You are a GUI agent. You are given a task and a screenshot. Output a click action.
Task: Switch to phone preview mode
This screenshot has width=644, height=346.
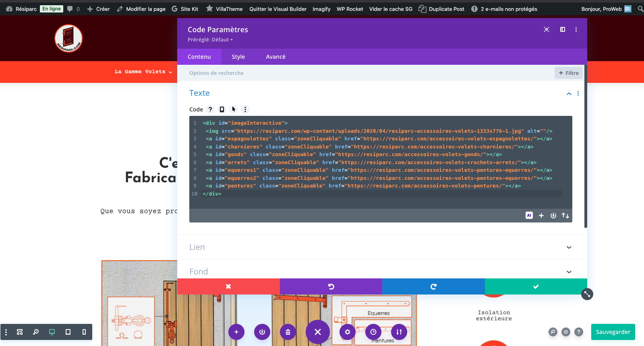point(84,332)
